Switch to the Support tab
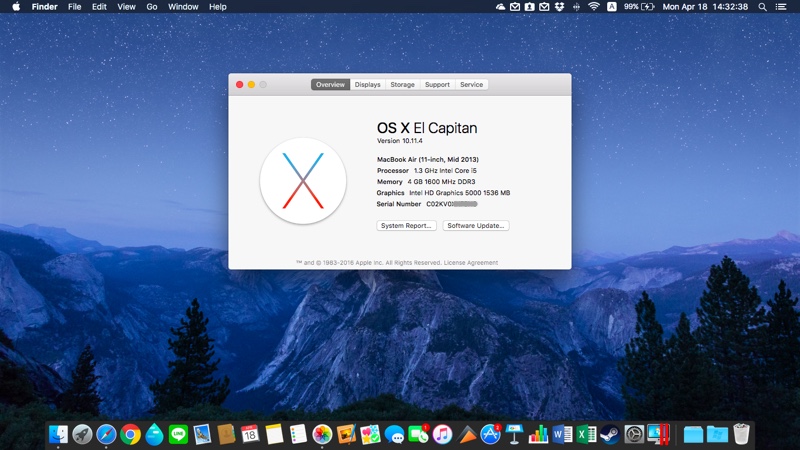This screenshot has width=800, height=450. click(x=437, y=85)
